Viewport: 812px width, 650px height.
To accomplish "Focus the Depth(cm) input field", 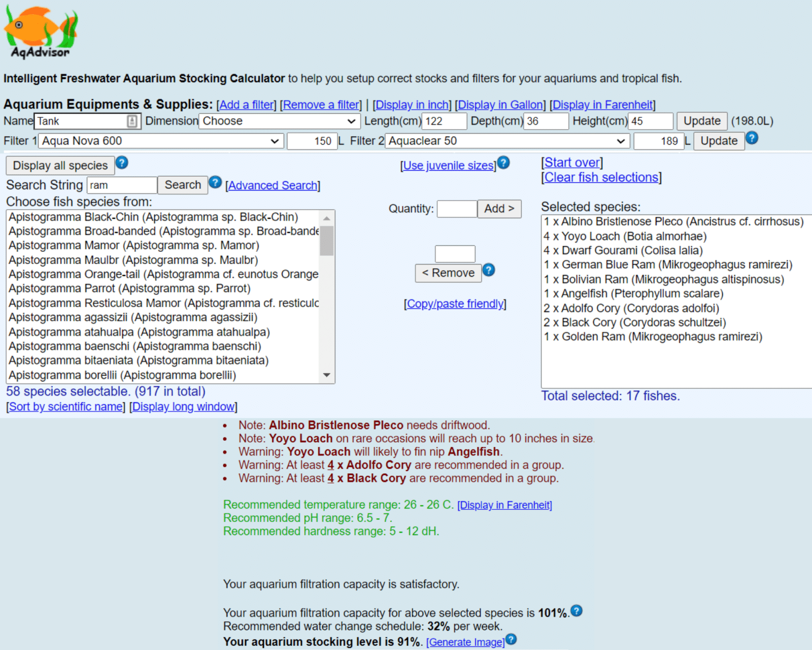I will tap(546, 121).
